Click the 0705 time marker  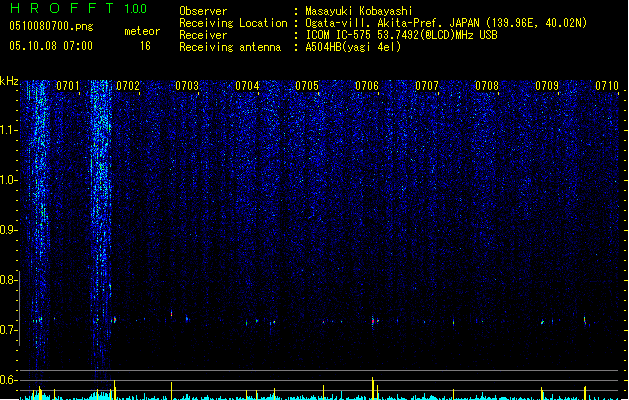(307, 86)
